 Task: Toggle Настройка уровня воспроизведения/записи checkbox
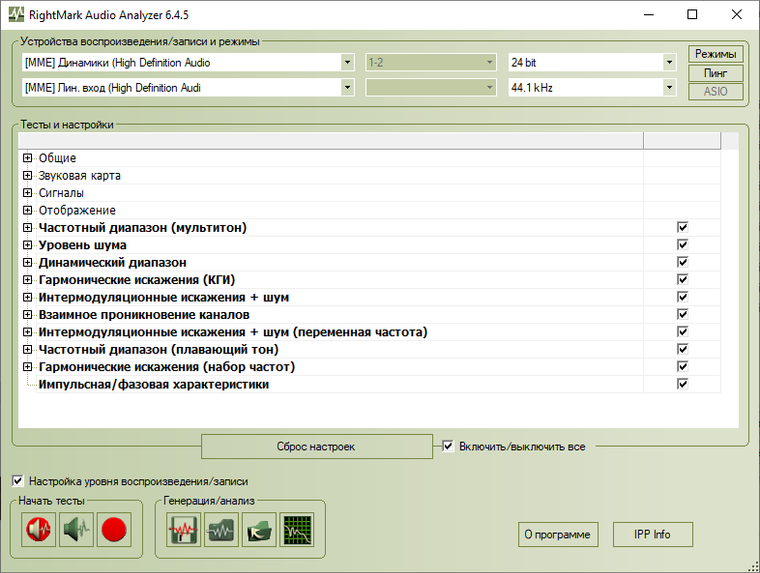click(x=17, y=481)
